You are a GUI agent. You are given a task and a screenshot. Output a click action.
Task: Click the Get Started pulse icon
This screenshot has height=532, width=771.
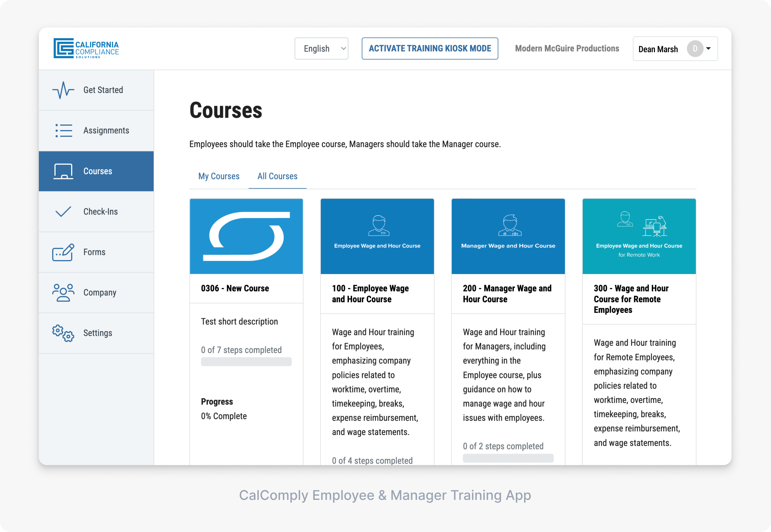click(63, 90)
